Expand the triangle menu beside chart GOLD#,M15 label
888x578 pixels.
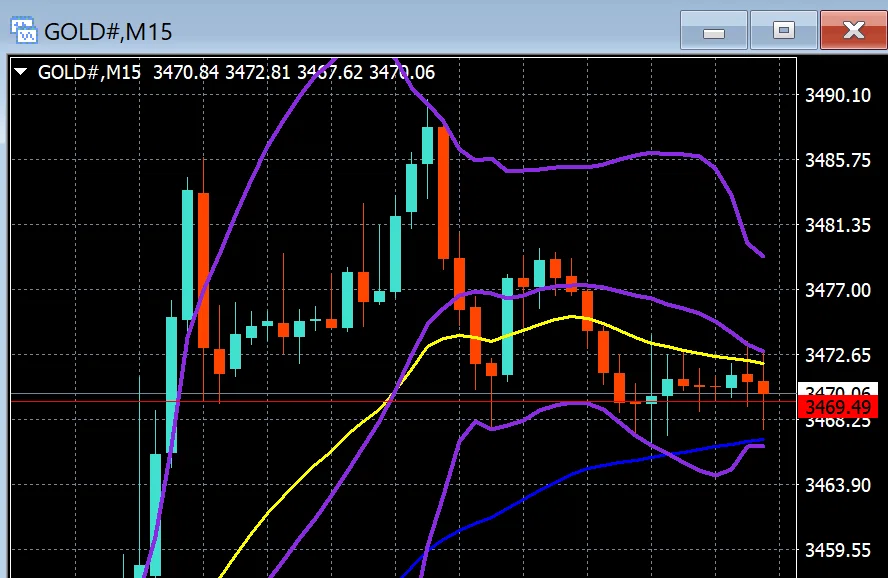[21, 72]
